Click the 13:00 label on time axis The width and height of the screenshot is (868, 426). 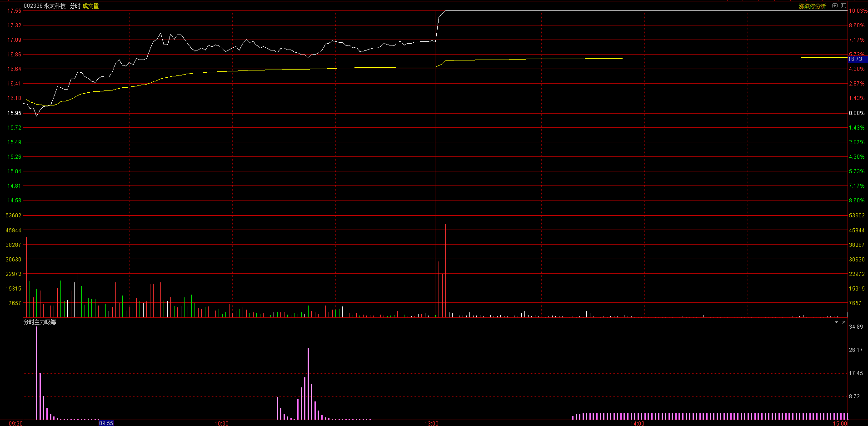pyautogui.click(x=431, y=423)
